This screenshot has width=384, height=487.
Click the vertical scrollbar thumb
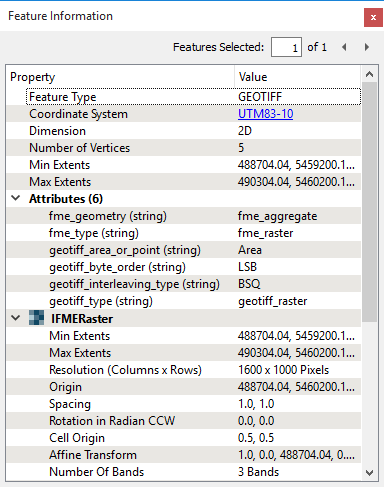coord(369,202)
